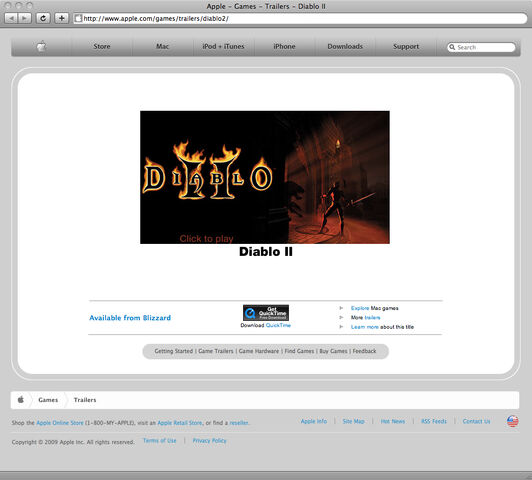Go forward with the browser forward arrow
The width and height of the screenshot is (532, 480).
[x=24, y=18]
